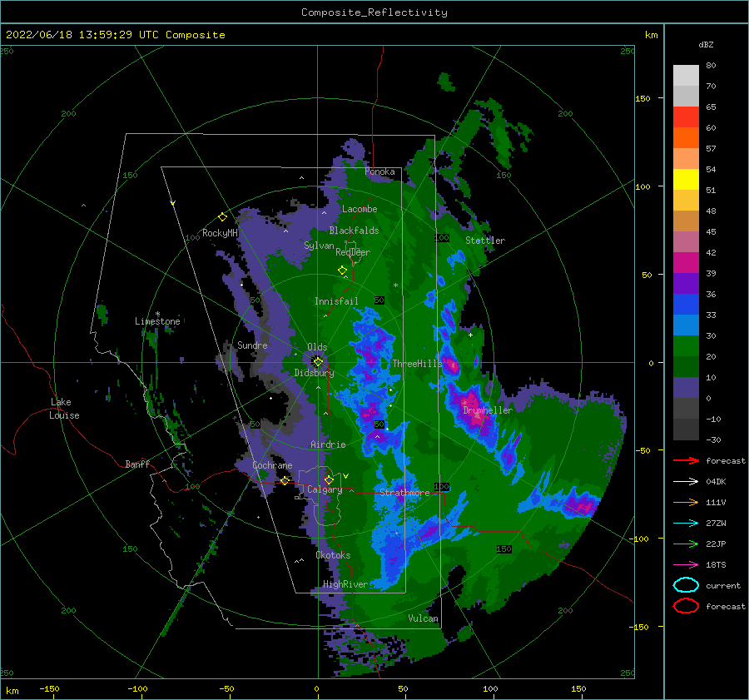749x700 pixels.
Task: Select the orange 111V arrow icon
Action: [686, 502]
